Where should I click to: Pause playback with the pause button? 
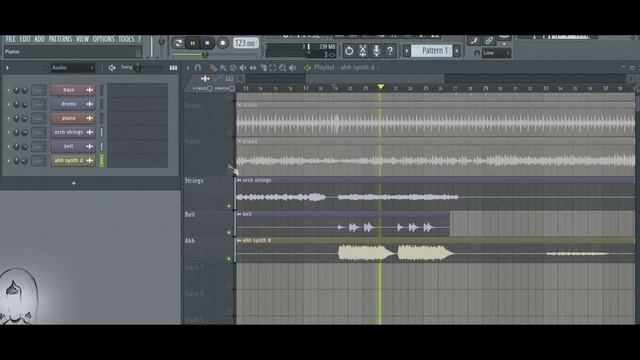point(193,43)
